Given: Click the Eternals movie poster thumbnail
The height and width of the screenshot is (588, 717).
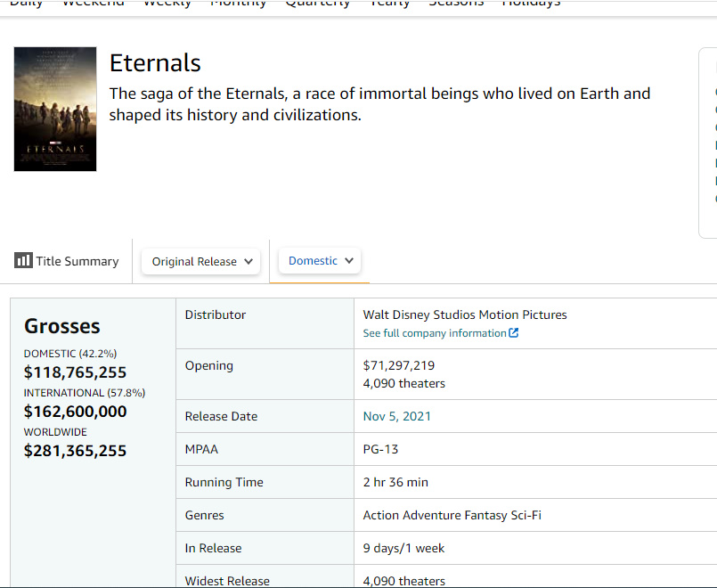Looking at the screenshot, I should (x=55, y=110).
